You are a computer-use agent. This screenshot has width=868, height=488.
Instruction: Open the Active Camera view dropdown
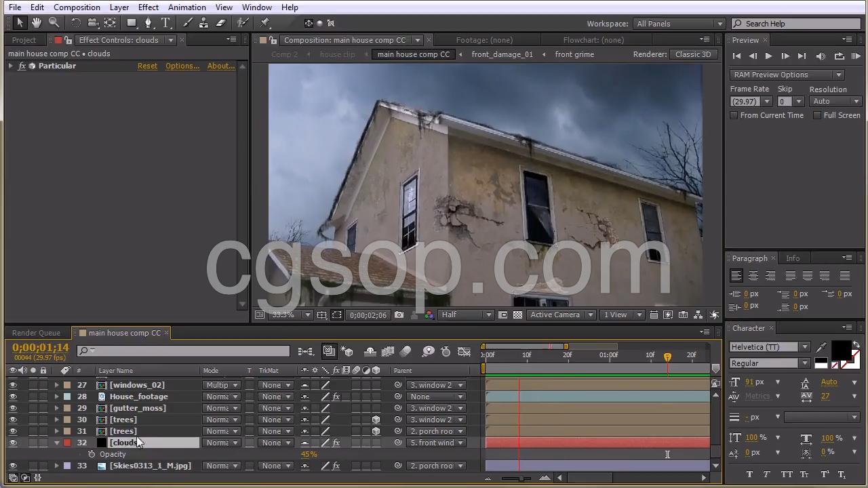(561, 314)
